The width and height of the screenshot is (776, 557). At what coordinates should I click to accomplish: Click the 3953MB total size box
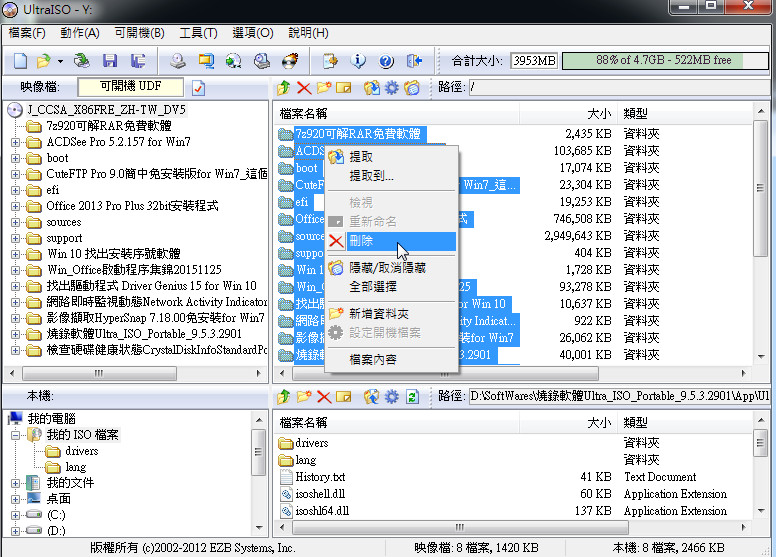pyautogui.click(x=534, y=60)
